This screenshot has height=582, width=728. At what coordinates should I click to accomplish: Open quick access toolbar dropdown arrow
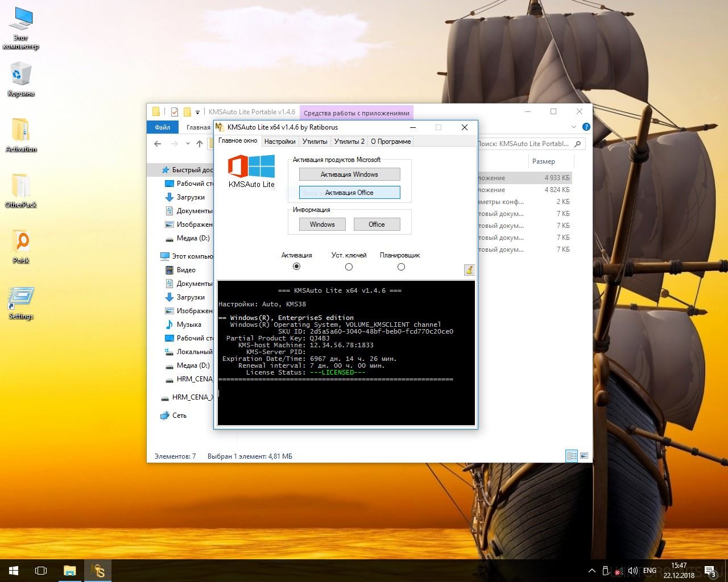click(x=198, y=112)
